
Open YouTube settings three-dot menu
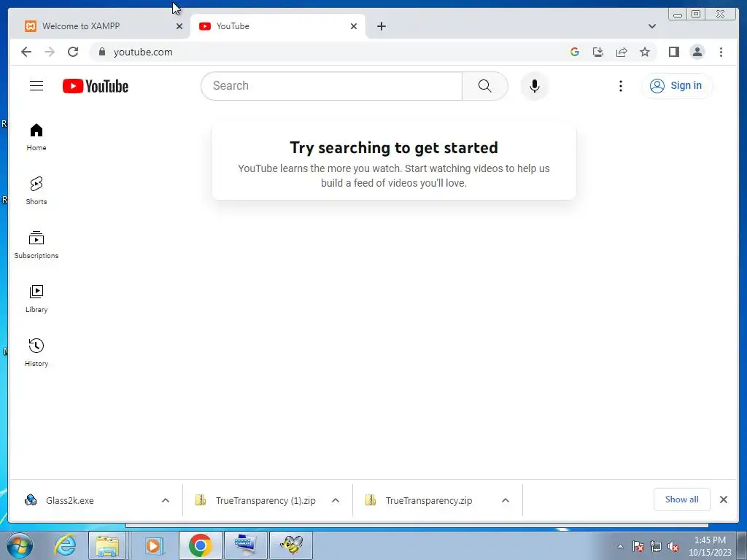coord(620,86)
